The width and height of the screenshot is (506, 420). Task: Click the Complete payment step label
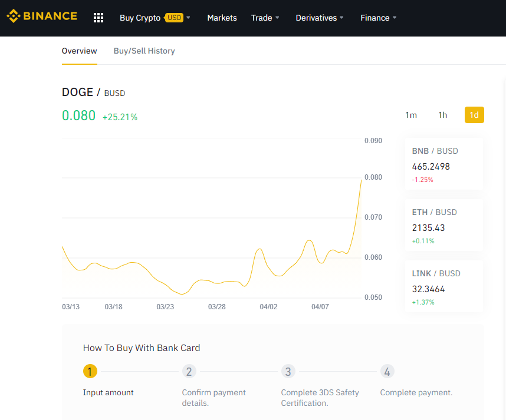point(416,392)
